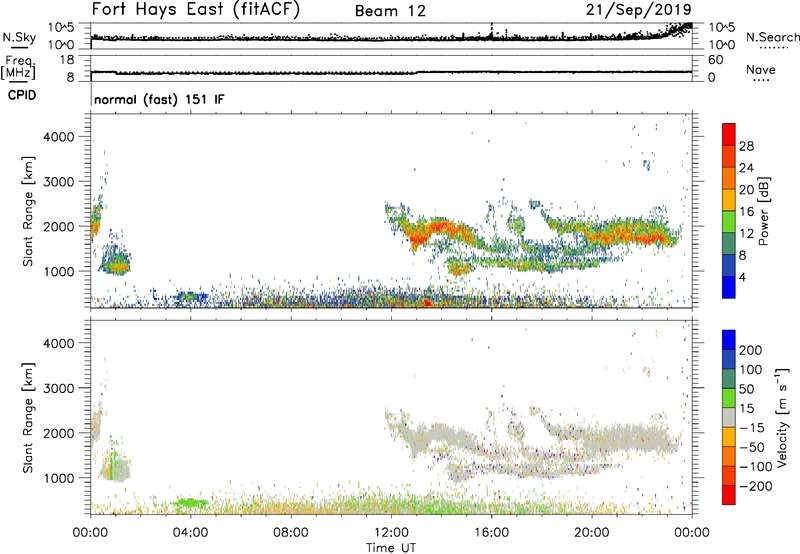Click the date '21/Sep/2019'
This screenshot has width=800, height=554.
pyautogui.click(x=639, y=9)
